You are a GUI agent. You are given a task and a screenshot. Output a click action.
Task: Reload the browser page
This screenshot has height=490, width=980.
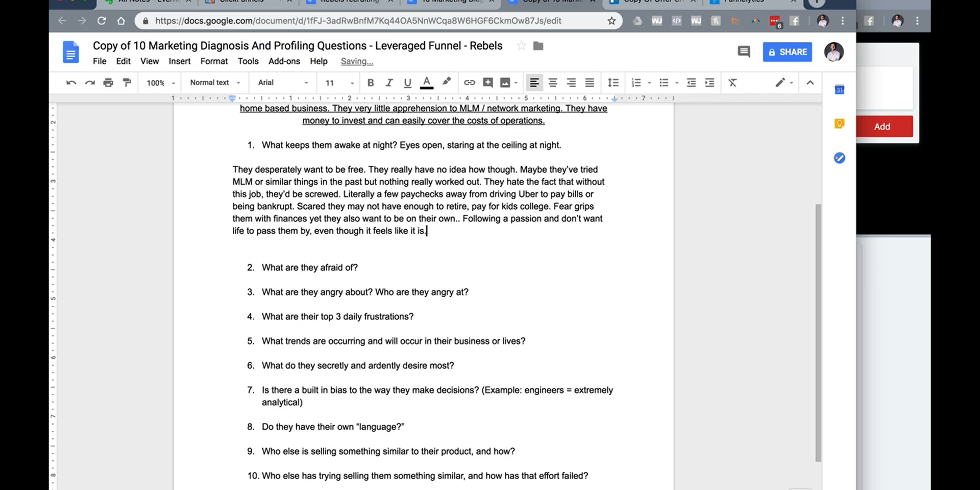pos(102,21)
